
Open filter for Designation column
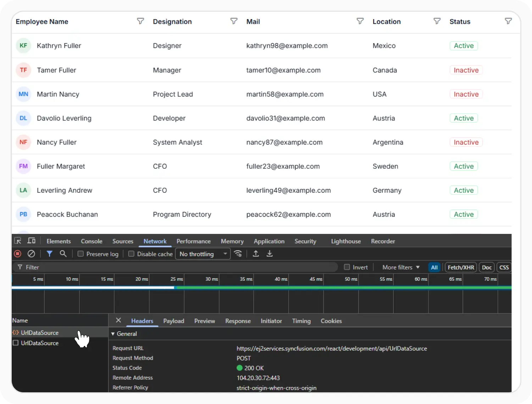point(234,21)
